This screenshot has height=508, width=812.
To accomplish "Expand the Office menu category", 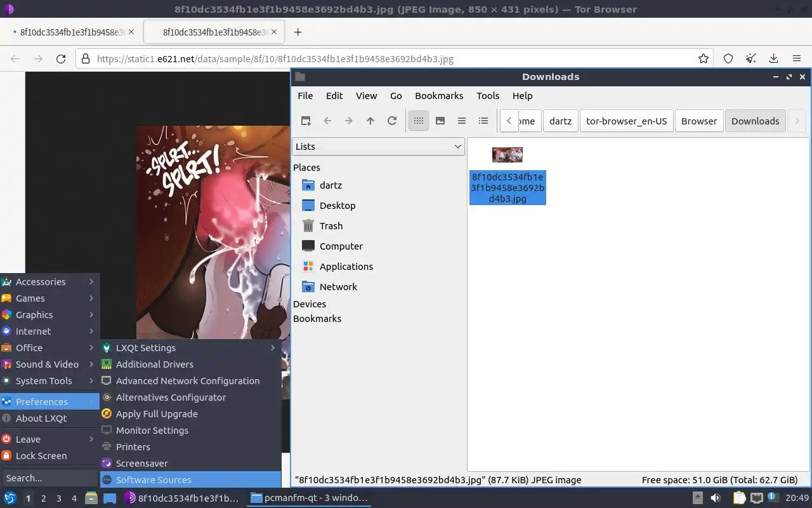I will [x=49, y=348].
